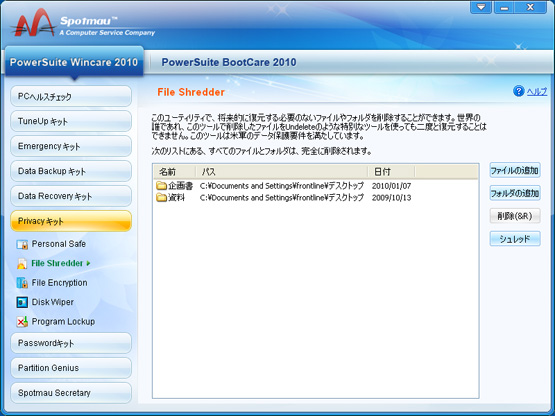555x416 pixels.
Task: Switch to PowerSuite Wincare 2010 tab
Action: point(74,62)
